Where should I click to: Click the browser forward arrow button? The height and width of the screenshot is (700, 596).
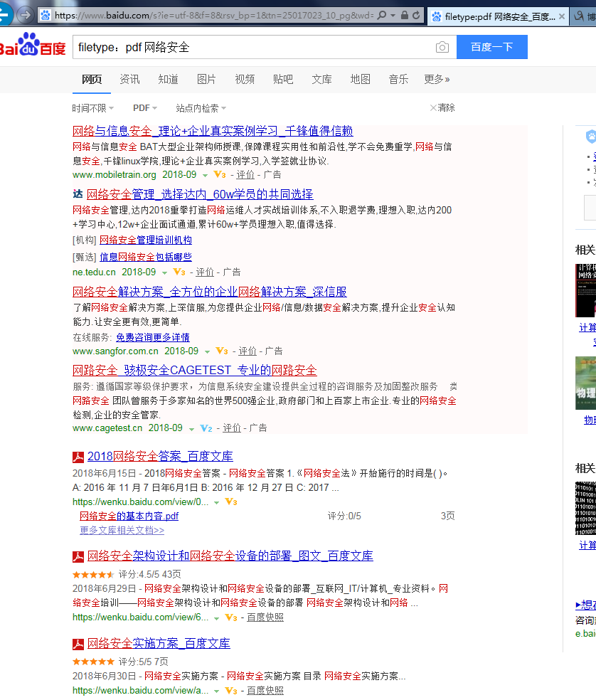tap(26, 15)
